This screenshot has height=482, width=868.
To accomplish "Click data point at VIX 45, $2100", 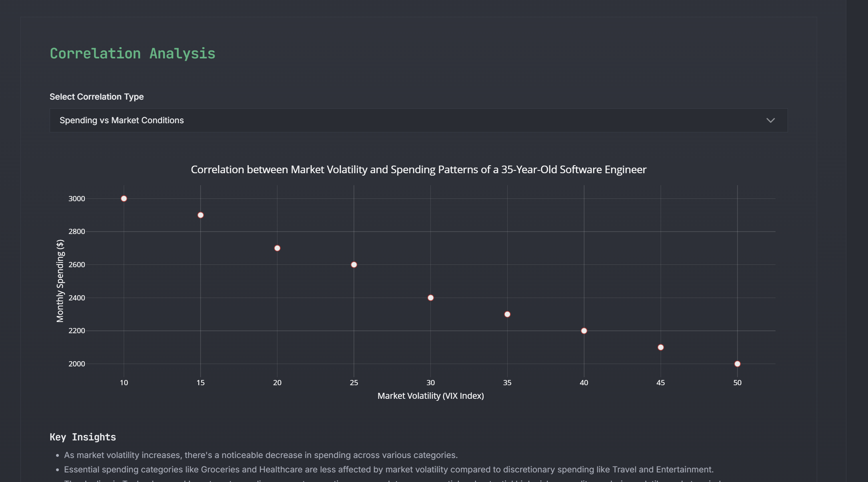I will [661, 347].
